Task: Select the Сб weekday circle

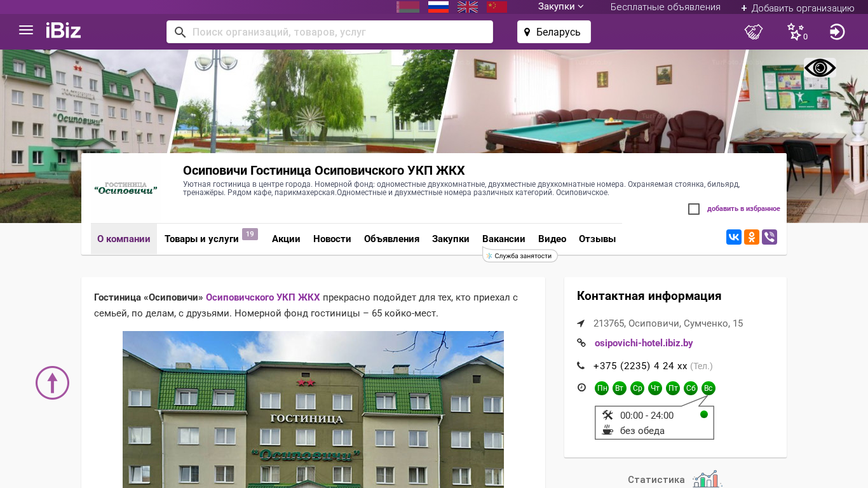Action: 691,388
